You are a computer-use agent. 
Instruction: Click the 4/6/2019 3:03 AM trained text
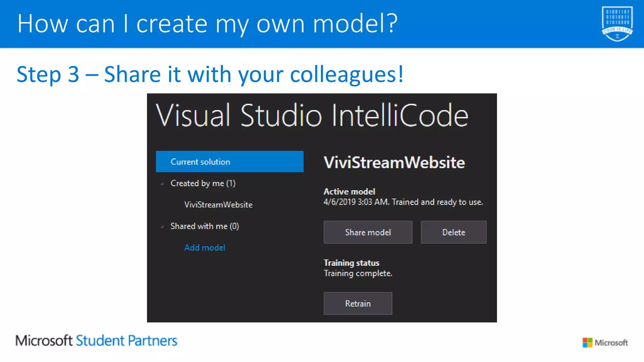point(403,202)
